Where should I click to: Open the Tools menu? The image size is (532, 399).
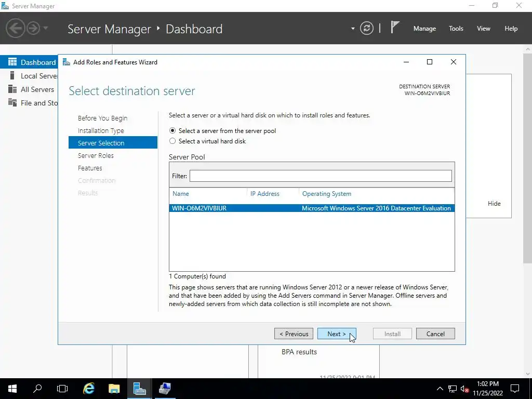pyautogui.click(x=456, y=29)
